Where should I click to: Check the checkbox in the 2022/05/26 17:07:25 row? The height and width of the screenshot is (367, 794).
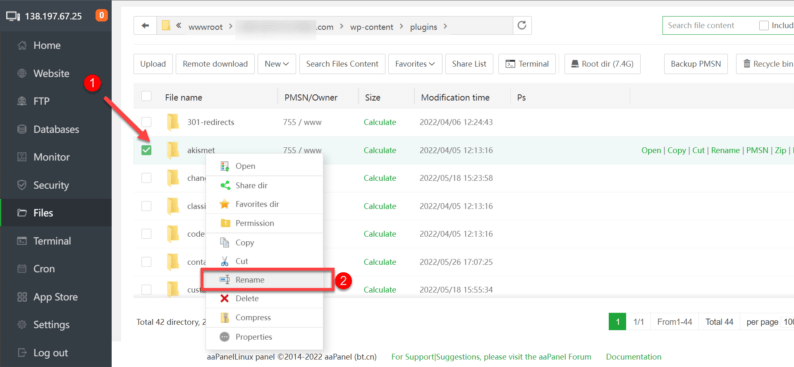(x=146, y=262)
